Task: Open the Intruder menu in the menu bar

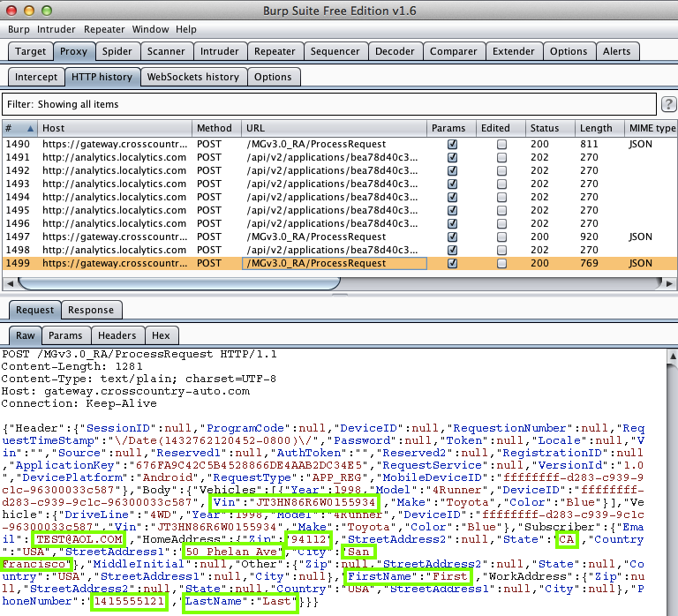Action: (56, 29)
